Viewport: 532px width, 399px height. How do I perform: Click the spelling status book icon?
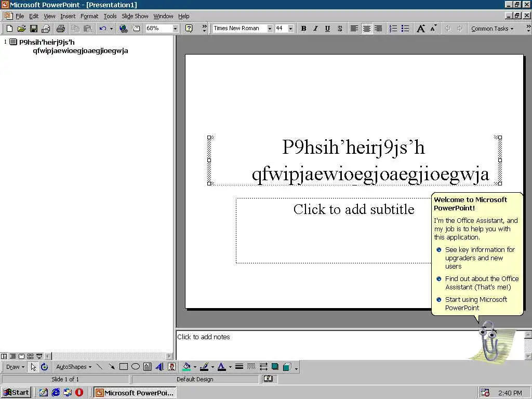pyautogui.click(x=269, y=379)
